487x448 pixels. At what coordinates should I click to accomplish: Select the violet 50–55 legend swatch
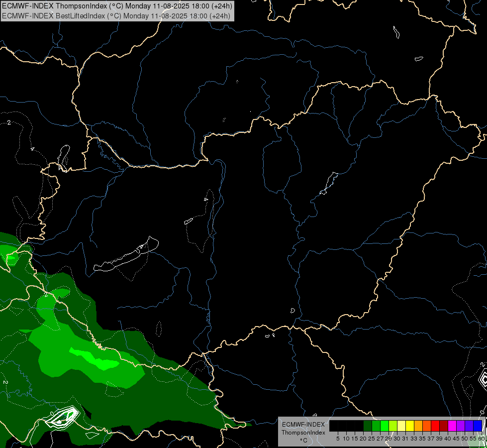click(x=469, y=426)
